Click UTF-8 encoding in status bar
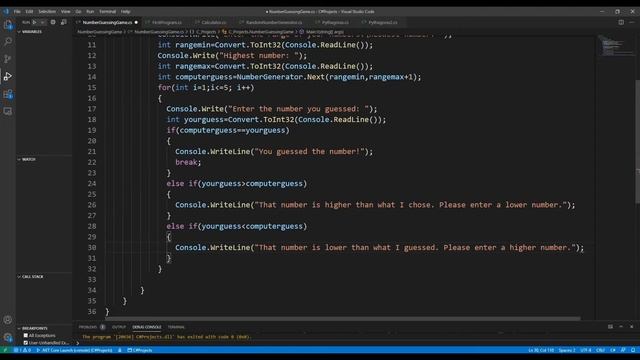The height and width of the screenshot is (360, 640). click(586, 350)
